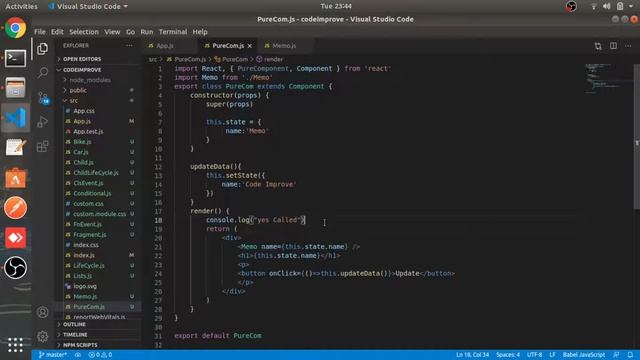Open the Edit menu
640x360 pixels.
point(57,32)
